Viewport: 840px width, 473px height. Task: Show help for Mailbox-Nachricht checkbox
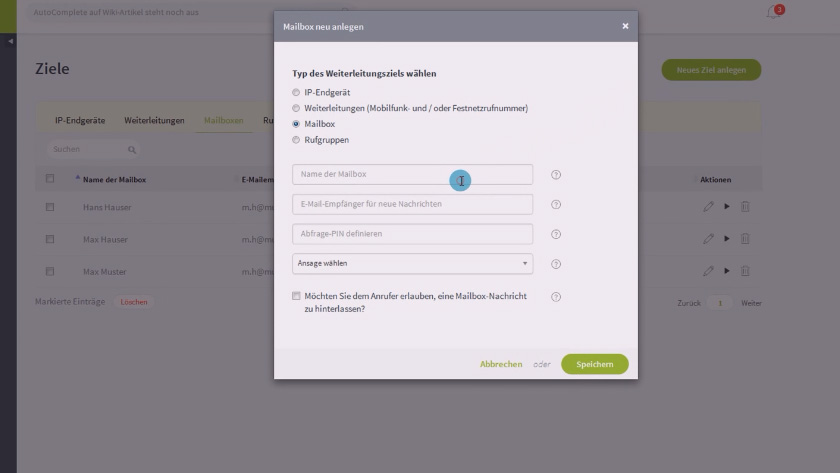[556, 297]
